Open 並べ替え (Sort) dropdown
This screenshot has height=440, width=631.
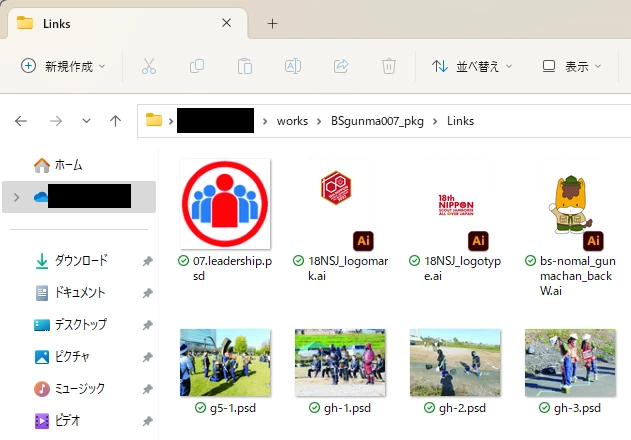[472, 66]
